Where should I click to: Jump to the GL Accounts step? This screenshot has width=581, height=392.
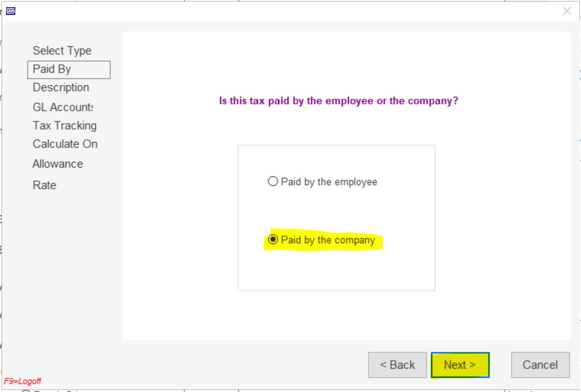[63, 107]
